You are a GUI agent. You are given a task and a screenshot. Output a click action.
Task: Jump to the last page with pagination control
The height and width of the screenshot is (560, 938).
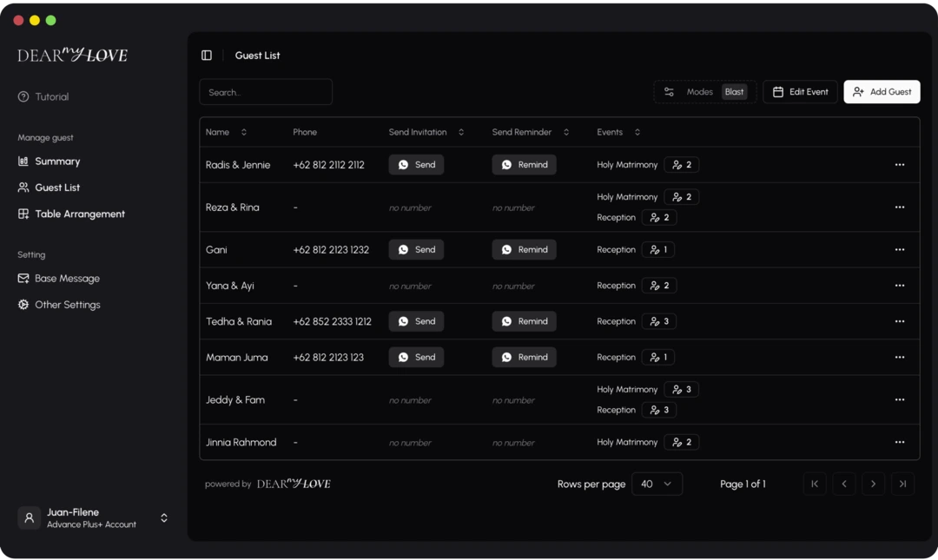pyautogui.click(x=902, y=484)
